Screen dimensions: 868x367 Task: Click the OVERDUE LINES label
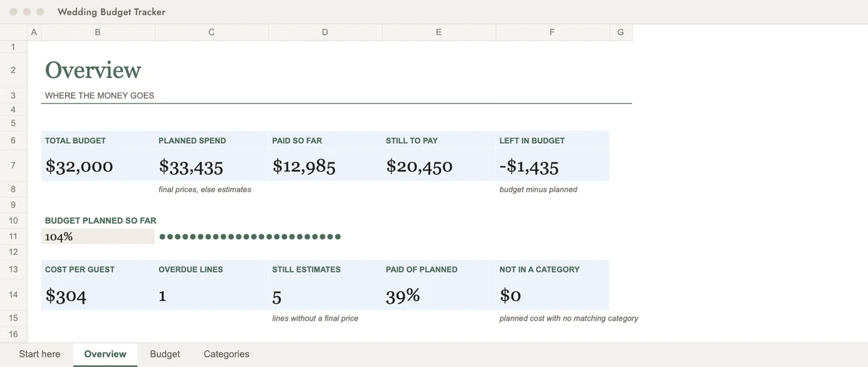pos(190,269)
